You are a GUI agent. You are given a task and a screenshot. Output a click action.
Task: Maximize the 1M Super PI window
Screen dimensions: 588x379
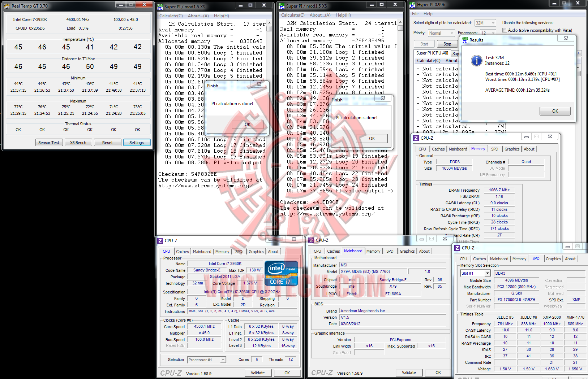[x=250, y=5]
